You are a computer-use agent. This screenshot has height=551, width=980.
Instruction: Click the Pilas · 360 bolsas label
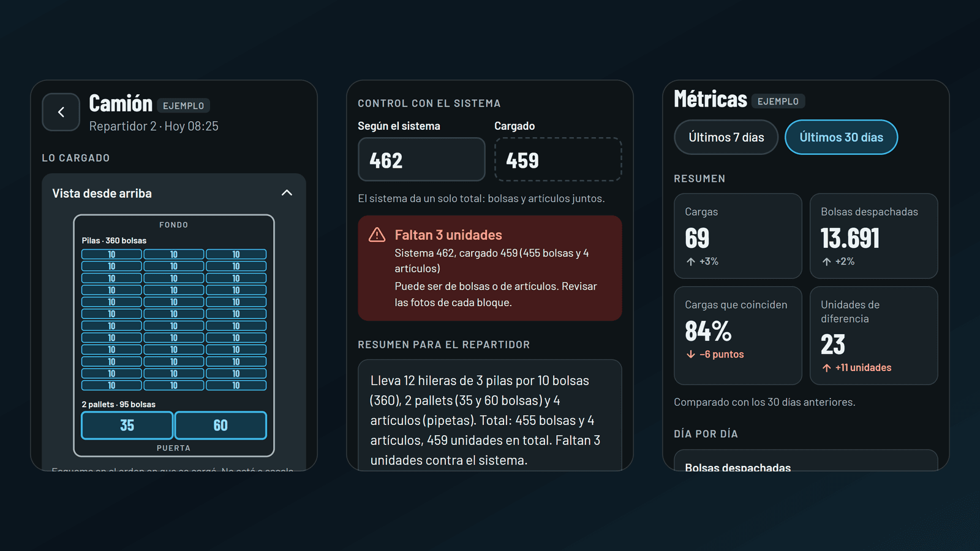[x=115, y=241]
